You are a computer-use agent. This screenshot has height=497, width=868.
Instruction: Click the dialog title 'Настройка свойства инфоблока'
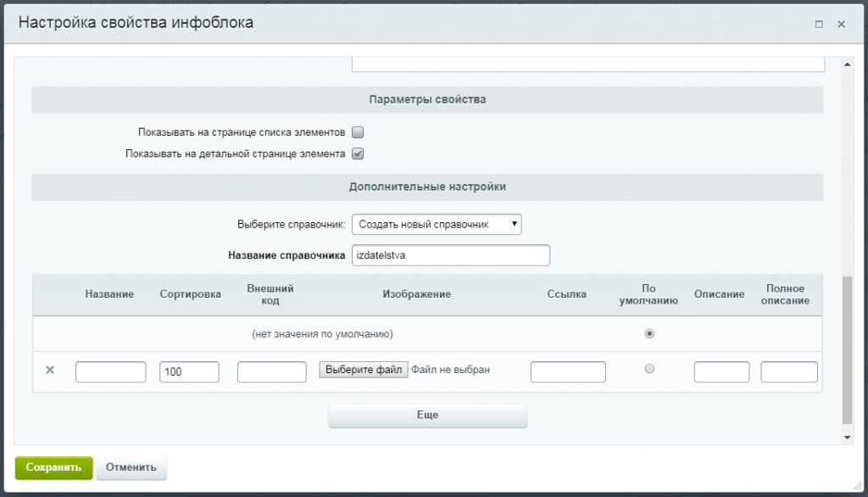click(136, 23)
